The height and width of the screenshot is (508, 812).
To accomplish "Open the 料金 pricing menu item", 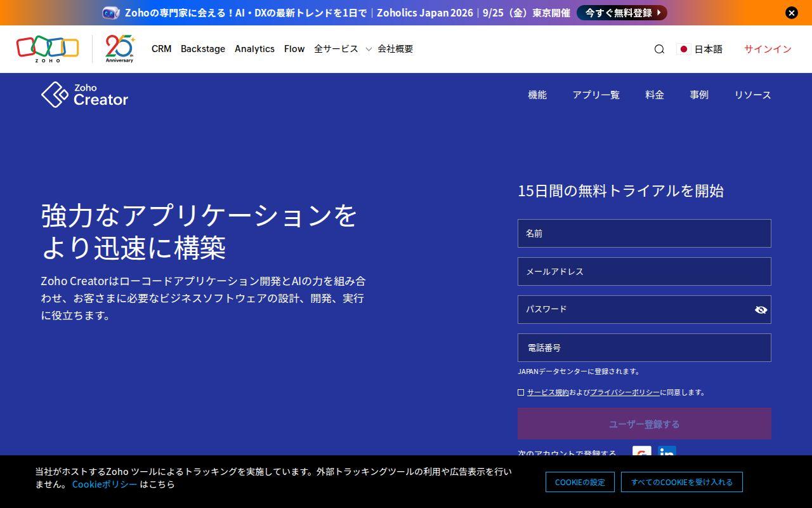I will (x=655, y=95).
